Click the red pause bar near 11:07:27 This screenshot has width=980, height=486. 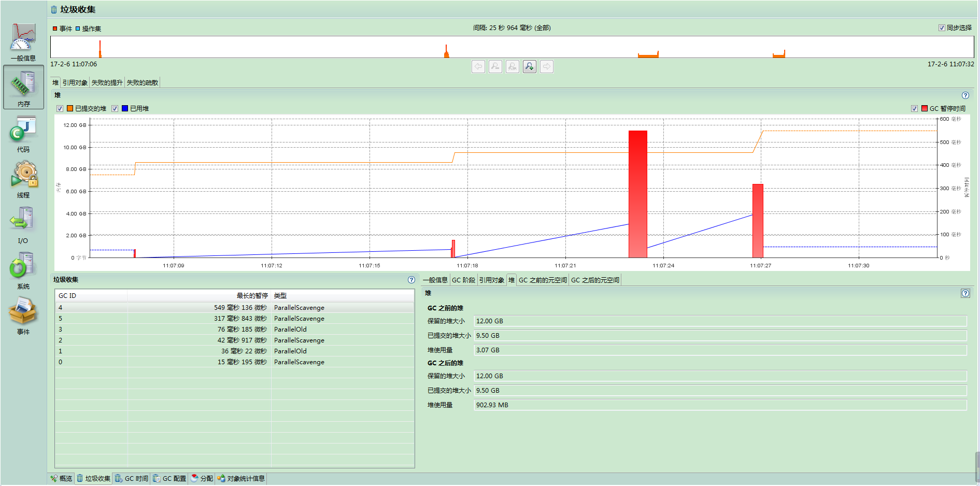[758, 221]
